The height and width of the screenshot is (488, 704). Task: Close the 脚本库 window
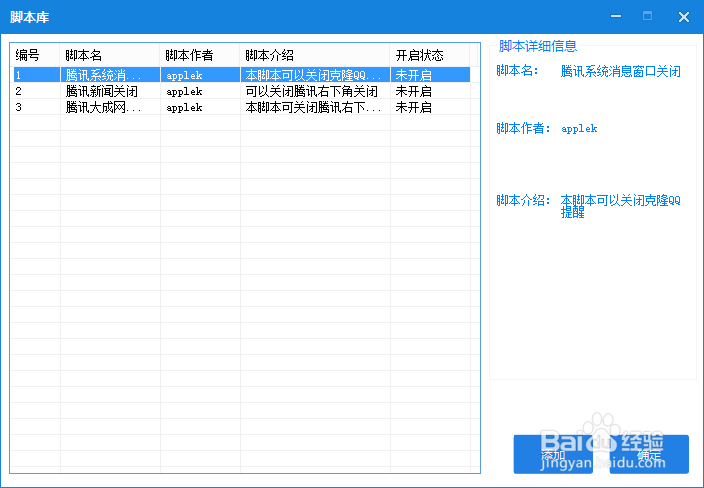[684, 17]
